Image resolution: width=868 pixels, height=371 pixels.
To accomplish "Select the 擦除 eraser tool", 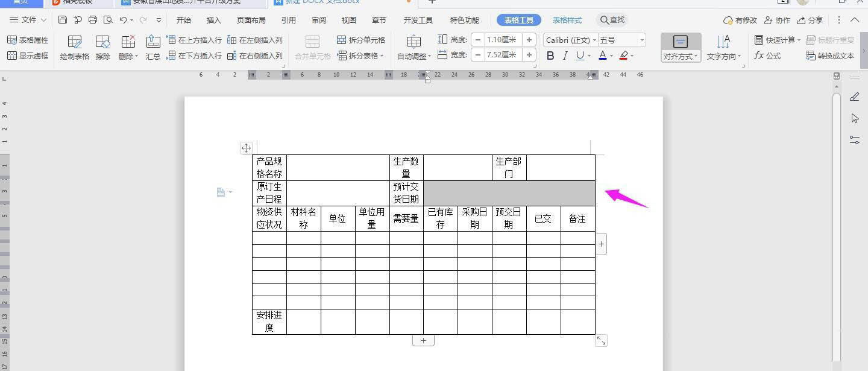I will tap(103, 48).
